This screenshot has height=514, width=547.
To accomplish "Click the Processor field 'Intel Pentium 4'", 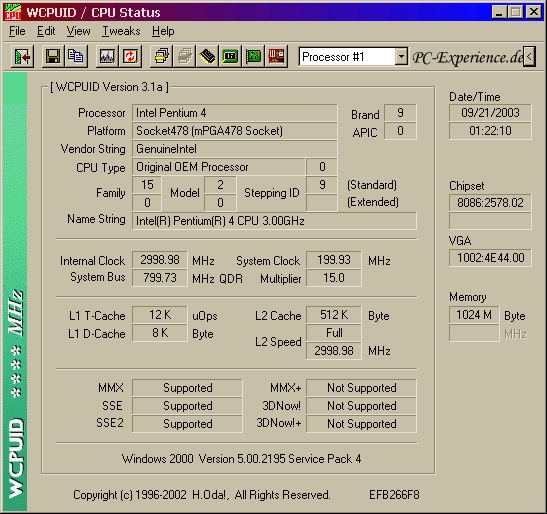I will [x=234, y=113].
